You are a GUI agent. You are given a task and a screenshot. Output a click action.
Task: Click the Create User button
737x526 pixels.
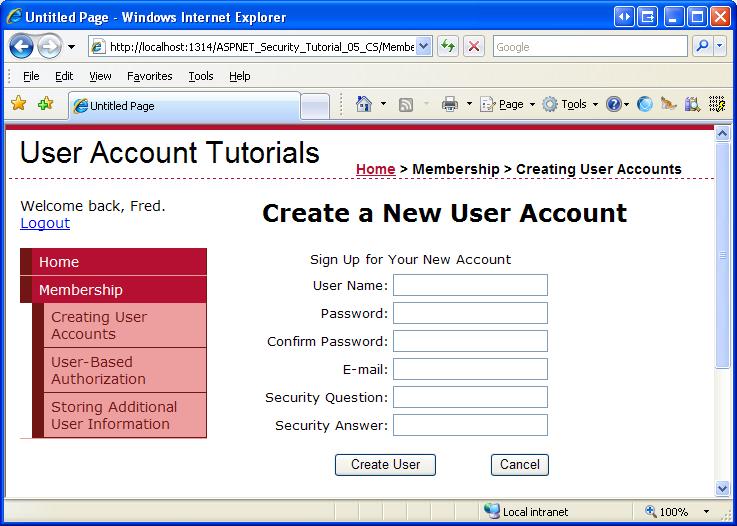(x=385, y=464)
